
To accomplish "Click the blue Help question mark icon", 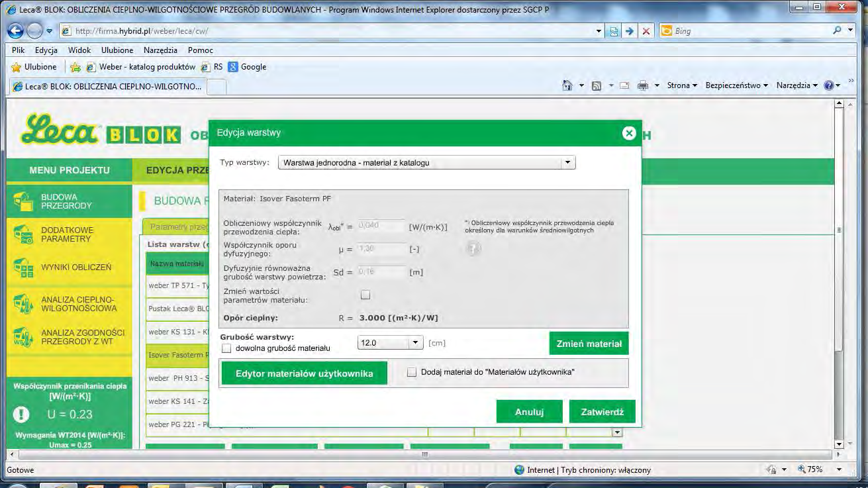I will tap(828, 85).
